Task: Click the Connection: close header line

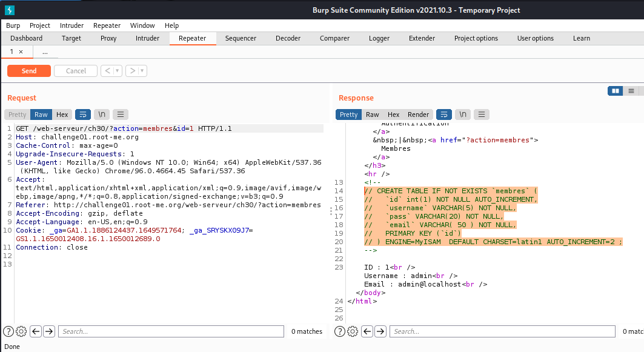Action: coord(51,247)
